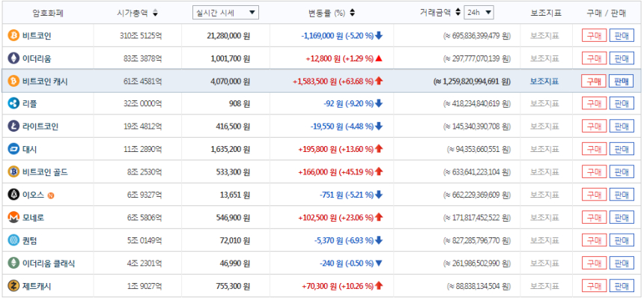The image size is (644, 298).
Task: Open 보조지표 link in 리플 row
Action: pos(544,104)
